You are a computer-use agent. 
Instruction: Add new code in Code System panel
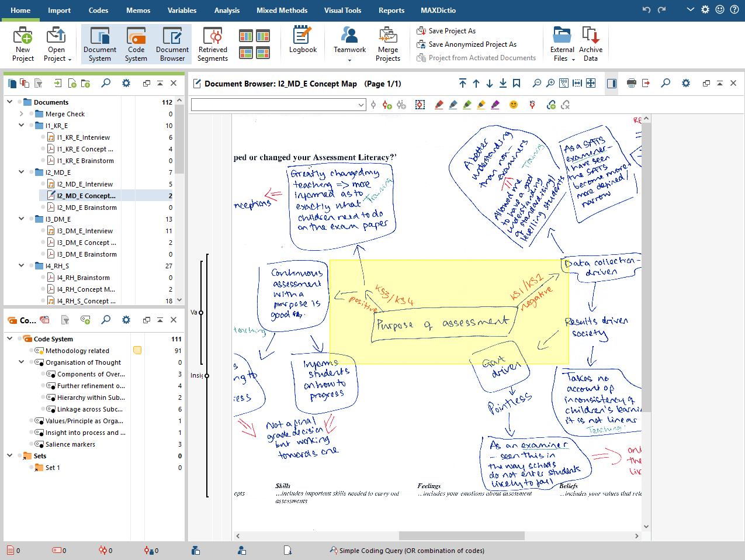[x=85, y=320]
